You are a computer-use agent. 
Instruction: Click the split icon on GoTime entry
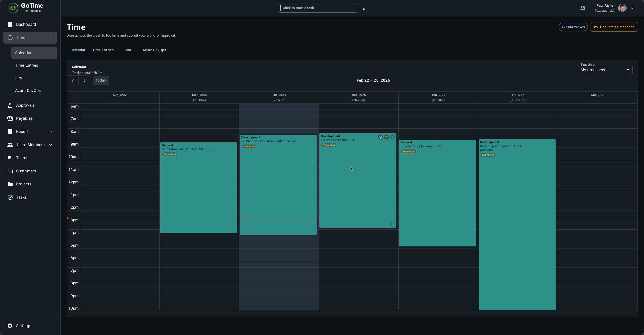tap(386, 137)
